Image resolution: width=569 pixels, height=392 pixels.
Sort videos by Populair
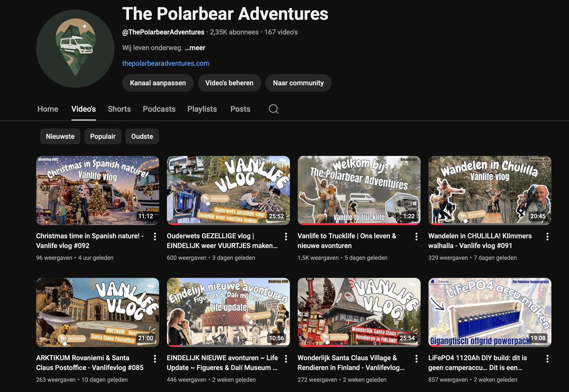click(x=103, y=136)
